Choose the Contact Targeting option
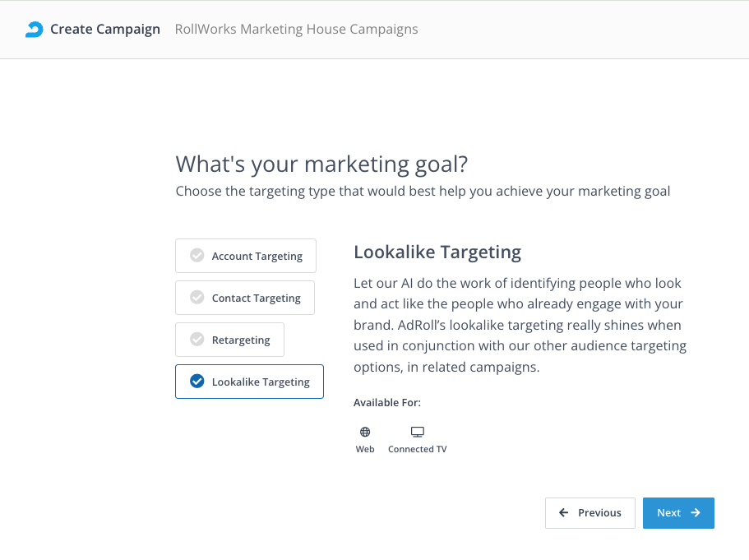This screenshot has height=560, width=749. coord(256,298)
